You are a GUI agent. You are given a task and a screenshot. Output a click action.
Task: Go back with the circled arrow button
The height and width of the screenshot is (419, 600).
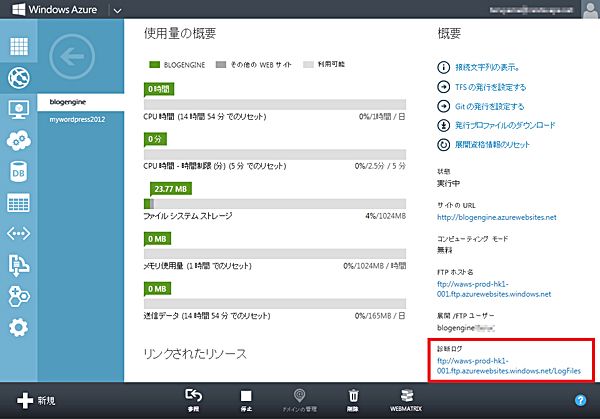coord(72,57)
